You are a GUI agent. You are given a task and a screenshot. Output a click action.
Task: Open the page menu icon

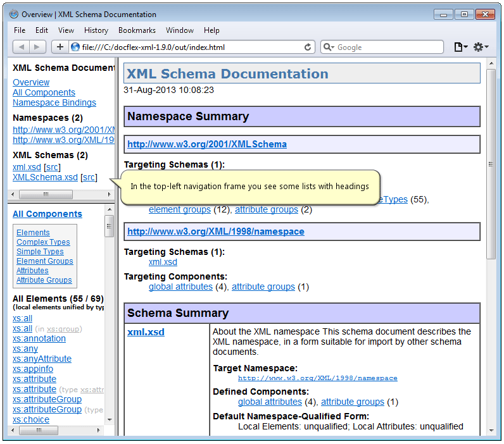[460, 47]
